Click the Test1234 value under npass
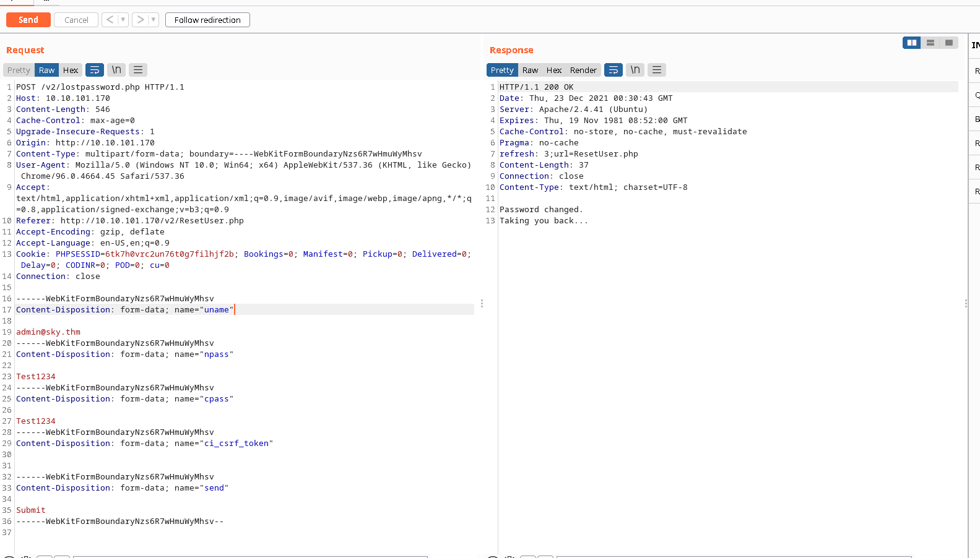 (x=36, y=377)
